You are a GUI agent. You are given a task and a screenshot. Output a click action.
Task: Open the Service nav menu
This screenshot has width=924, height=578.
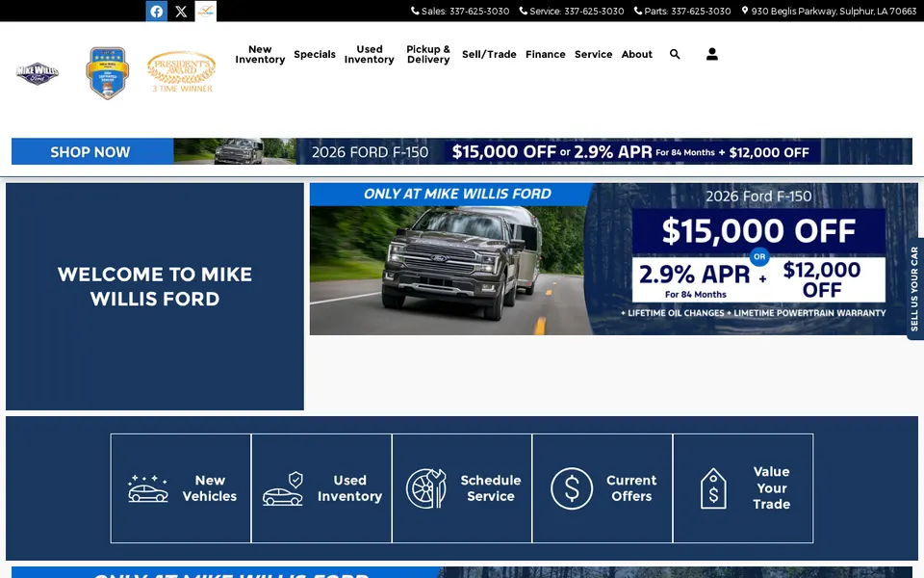pyautogui.click(x=594, y=54)
